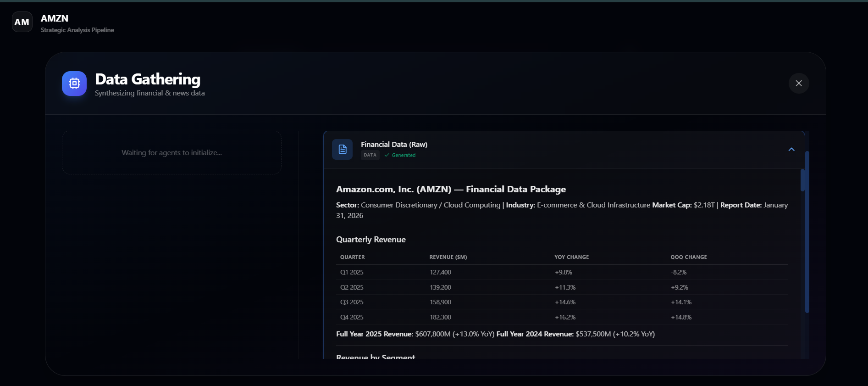Click the REVENUE ($M) column header
Image resolution: width=868 pixels, height=386 pixels.
tap(448, 257)
